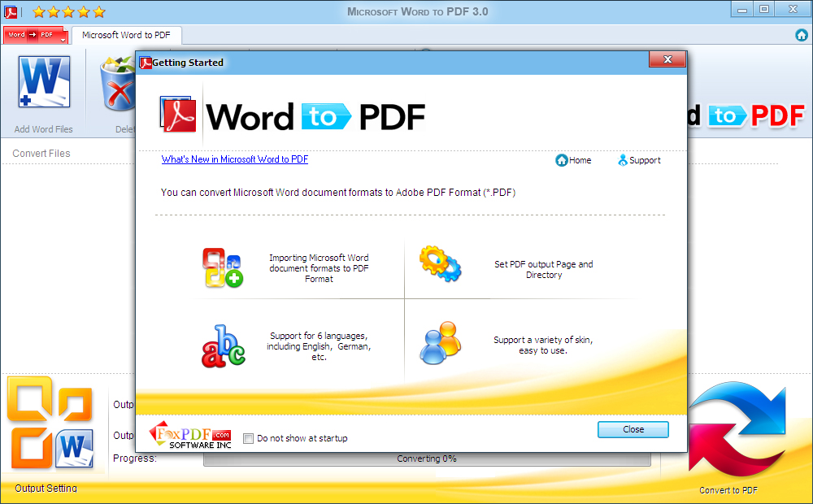Minimize the Microsoft Word to PDF window
Screen dimensions: 813x504
[742, 9]
